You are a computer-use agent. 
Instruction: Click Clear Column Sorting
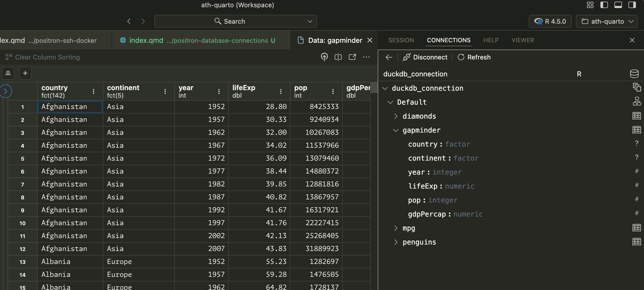[x=43, y=57]
